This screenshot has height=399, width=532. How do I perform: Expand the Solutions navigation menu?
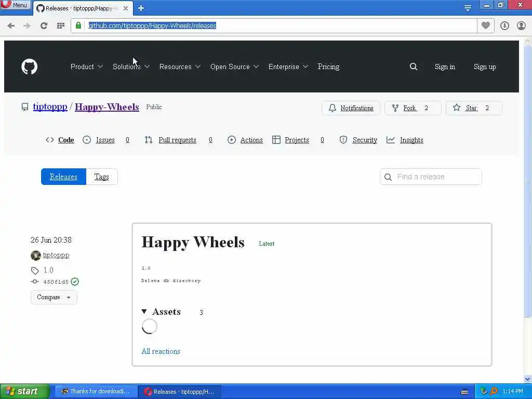131,67
